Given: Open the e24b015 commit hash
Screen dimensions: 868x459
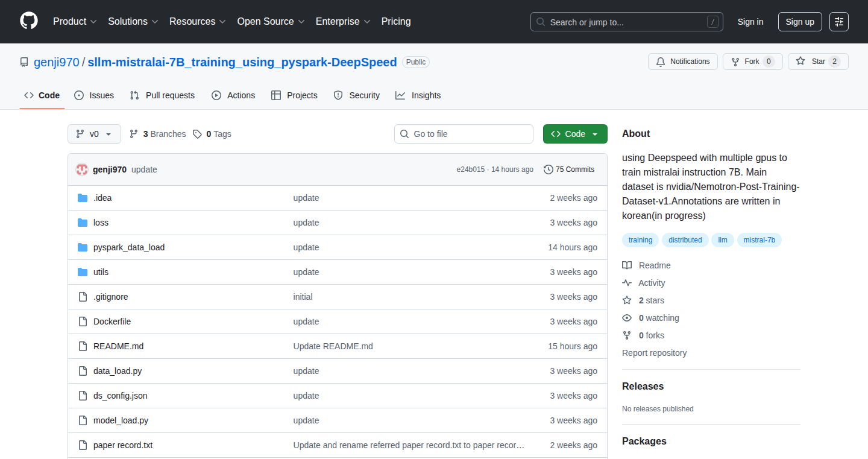Looking at the screenshot, I should pos(470,169).
